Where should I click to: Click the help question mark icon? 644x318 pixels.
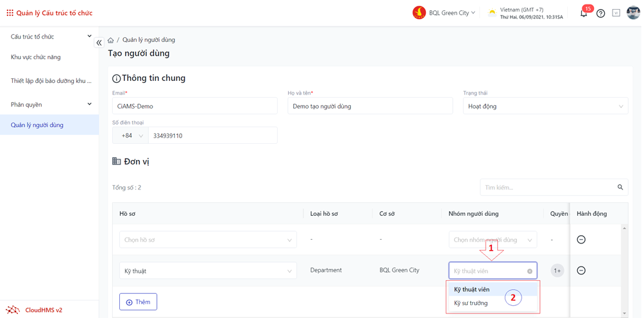click(x=600, y=13)
